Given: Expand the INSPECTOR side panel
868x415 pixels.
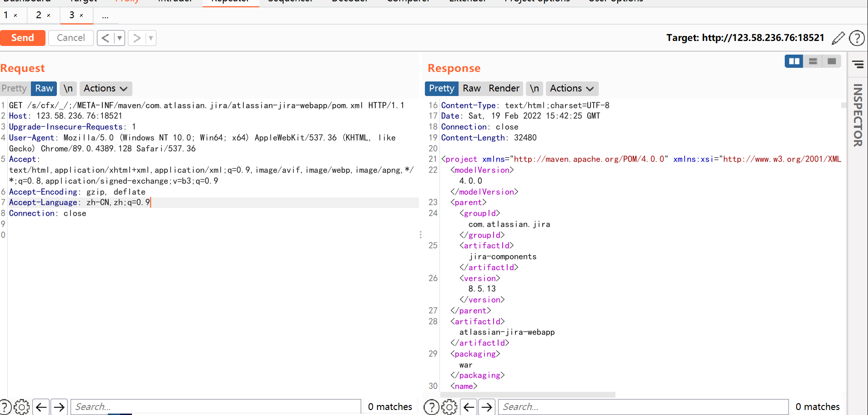Looking at the screenshot, I should tap(858, 115).
